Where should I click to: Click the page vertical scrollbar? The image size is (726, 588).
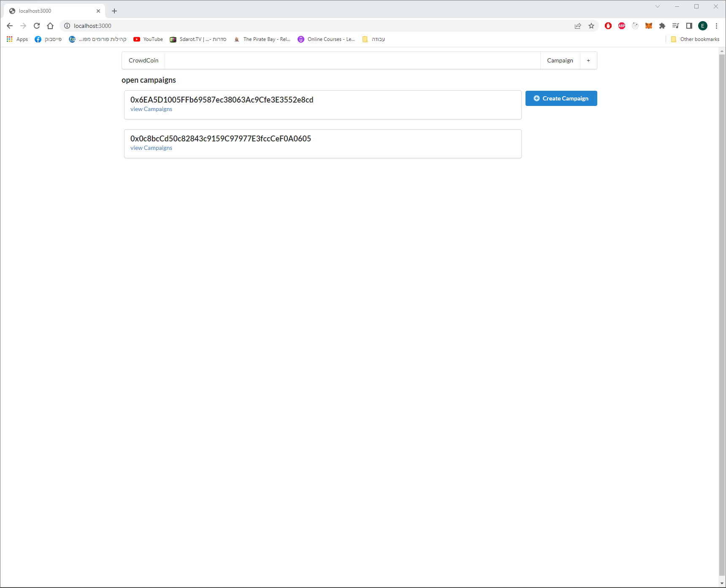[722, 314]
